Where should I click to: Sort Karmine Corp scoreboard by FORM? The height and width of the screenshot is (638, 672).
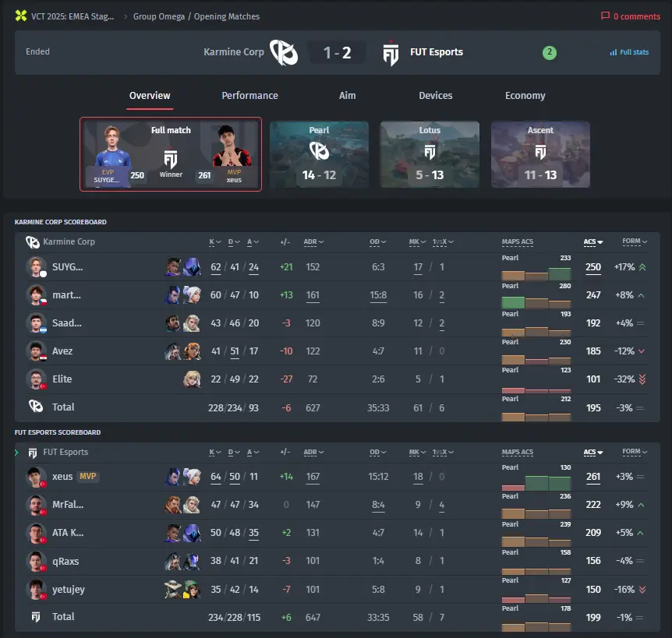[635, 241]
